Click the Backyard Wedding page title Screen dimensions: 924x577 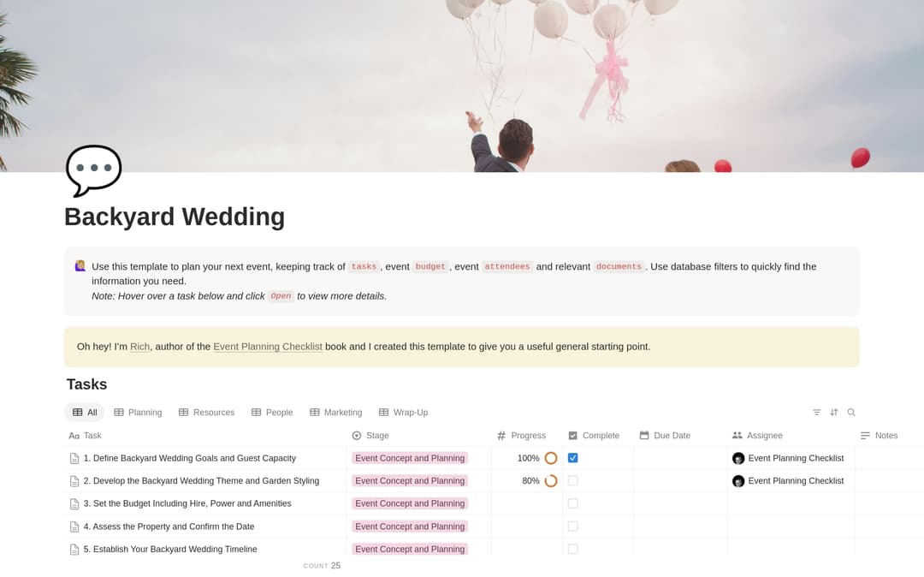pyautogui.click(x=175, y=217)
